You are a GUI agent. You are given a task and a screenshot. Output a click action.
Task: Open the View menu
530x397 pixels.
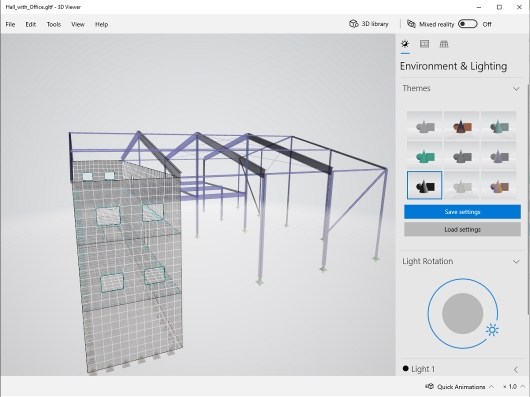pyautogui.click(x=77, y=24)
